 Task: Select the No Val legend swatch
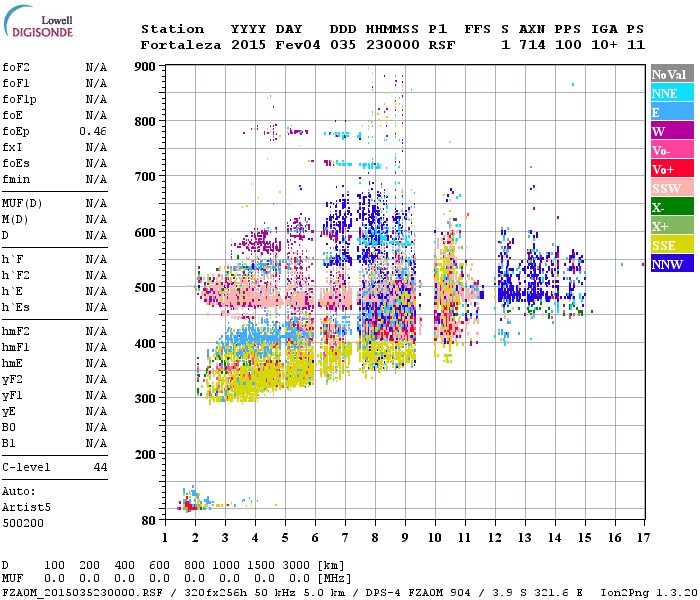672,74
